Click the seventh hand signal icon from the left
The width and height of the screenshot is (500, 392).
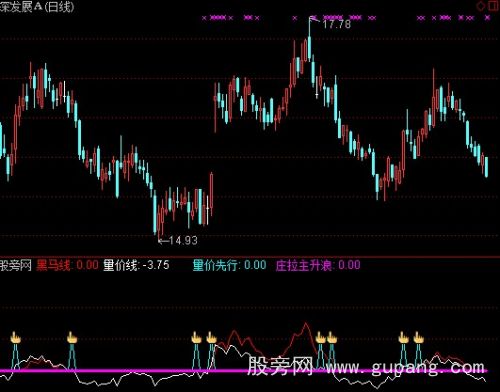[x=403, y=338]
